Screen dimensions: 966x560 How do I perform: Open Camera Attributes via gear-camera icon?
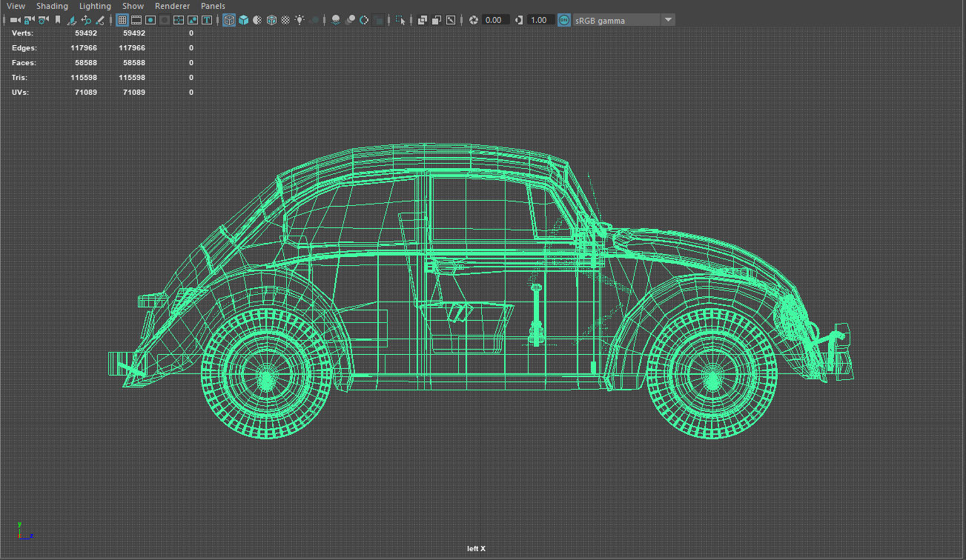[43, 20]
